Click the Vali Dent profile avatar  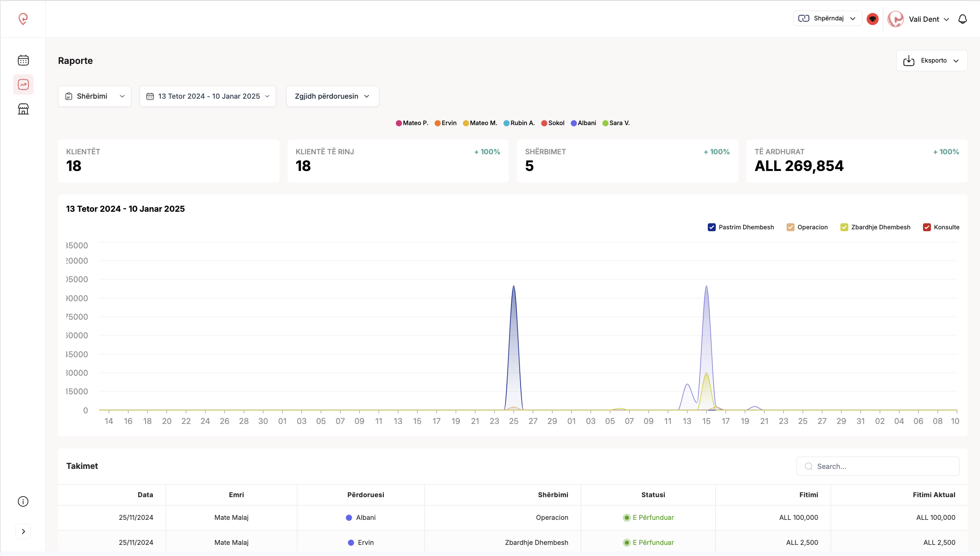click(x=896, y=19)
